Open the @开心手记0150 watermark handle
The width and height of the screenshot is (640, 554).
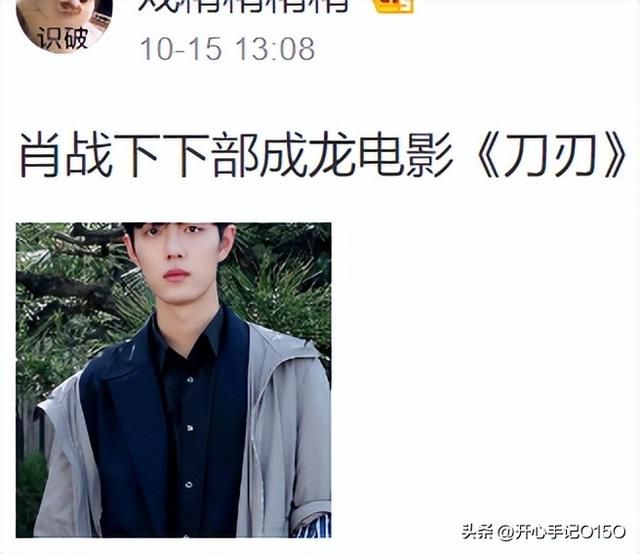tap(562, 532)
